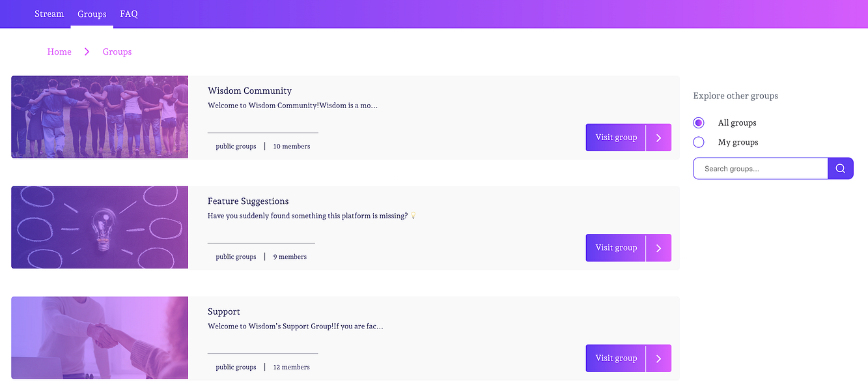Click the Groups breadcrumb link
868x391 pixels.
(117, 51)
